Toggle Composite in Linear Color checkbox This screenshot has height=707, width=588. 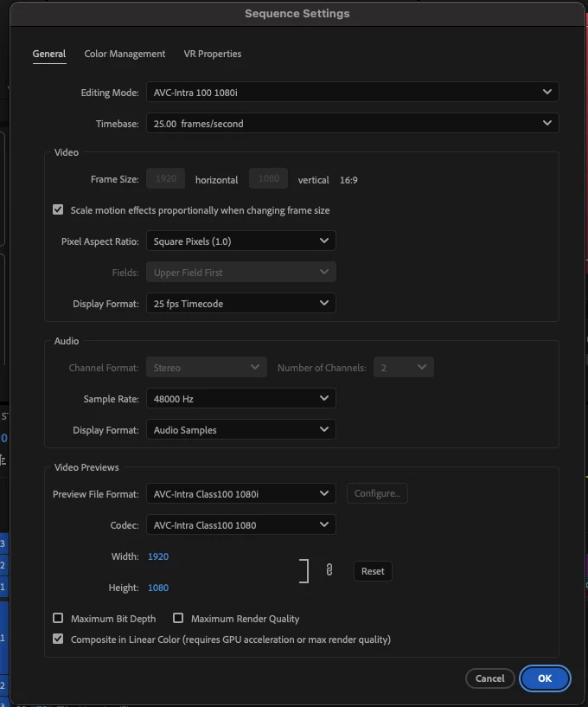coord(58,639)
